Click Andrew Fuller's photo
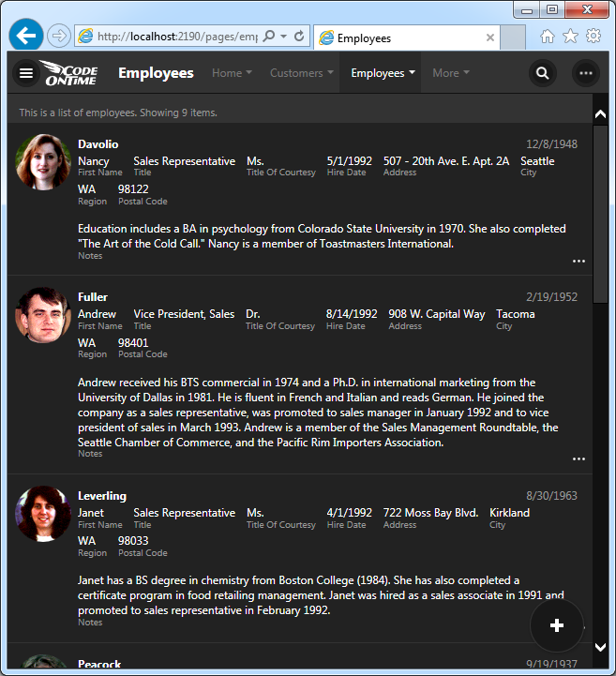Image resolution: width=616 pixels, height=676 pixels. click(x=43, y=315)
